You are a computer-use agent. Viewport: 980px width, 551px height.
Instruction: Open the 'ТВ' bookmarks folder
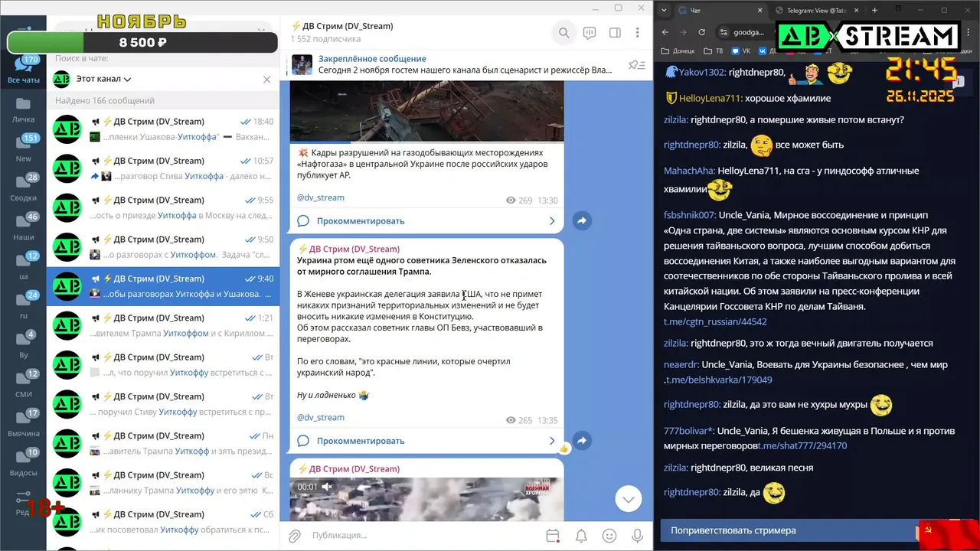713,51
